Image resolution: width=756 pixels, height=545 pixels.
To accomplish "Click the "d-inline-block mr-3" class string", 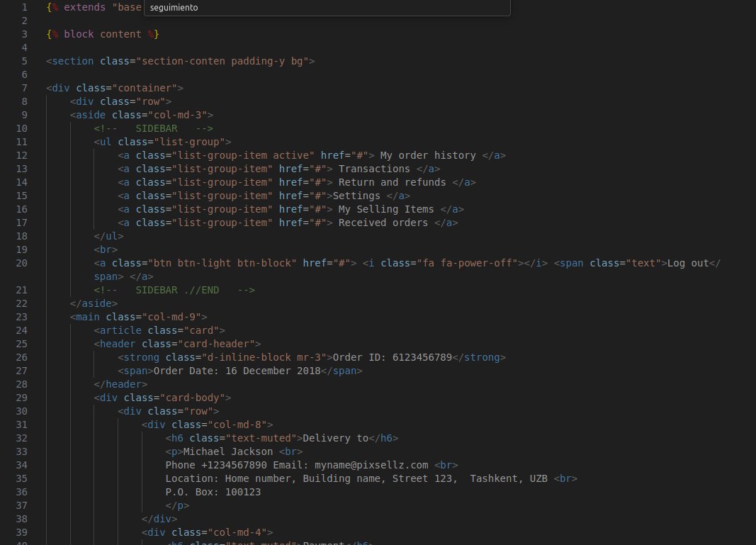I will 264,357.
